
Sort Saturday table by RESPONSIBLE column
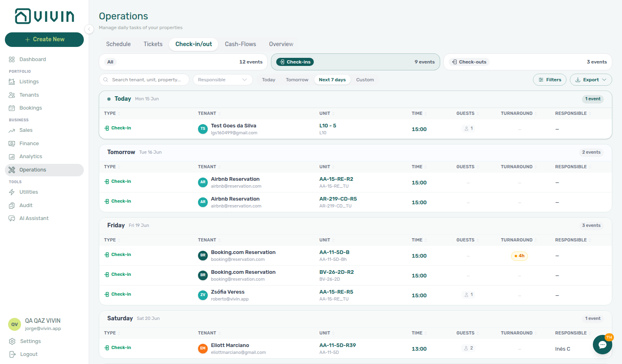tap(573, 333)
